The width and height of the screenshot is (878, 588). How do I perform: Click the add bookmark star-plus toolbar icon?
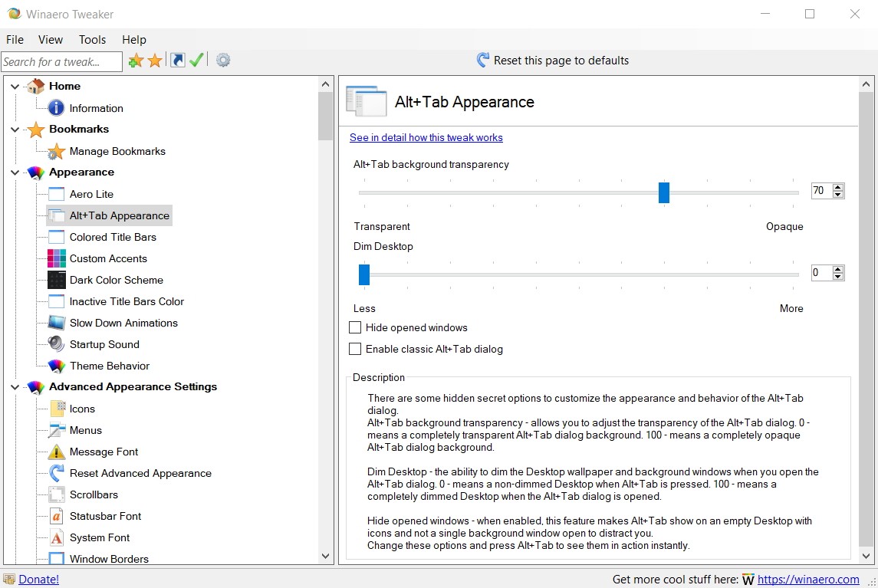click(x=136, y=59)
